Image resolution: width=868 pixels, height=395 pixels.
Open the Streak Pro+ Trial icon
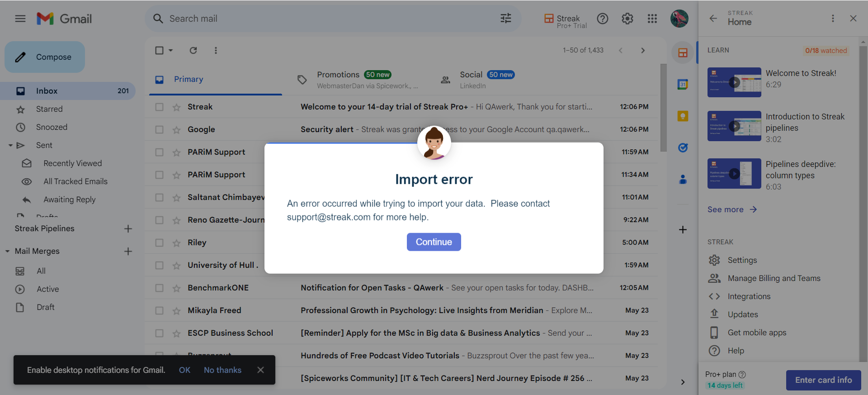(x=565, y=19)
